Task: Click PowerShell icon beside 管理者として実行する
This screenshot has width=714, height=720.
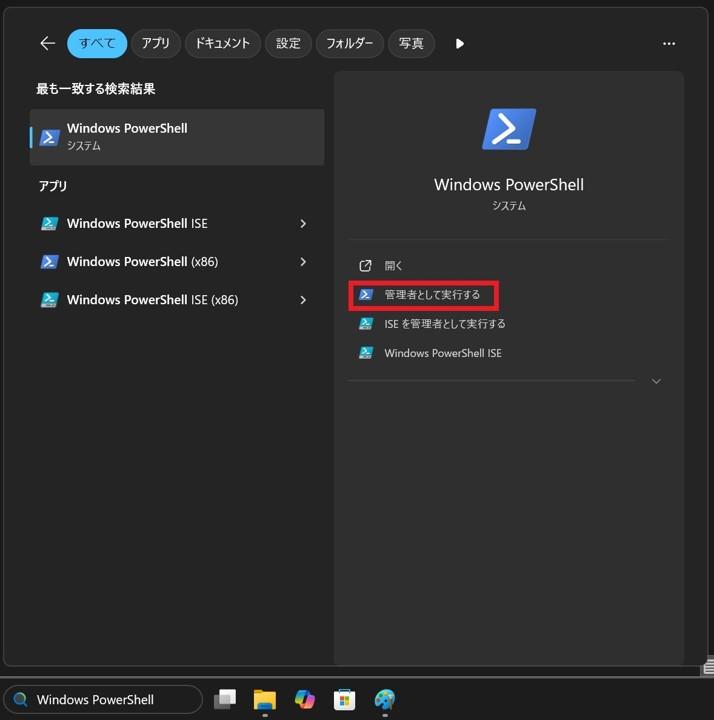Action: pos(366,295)
